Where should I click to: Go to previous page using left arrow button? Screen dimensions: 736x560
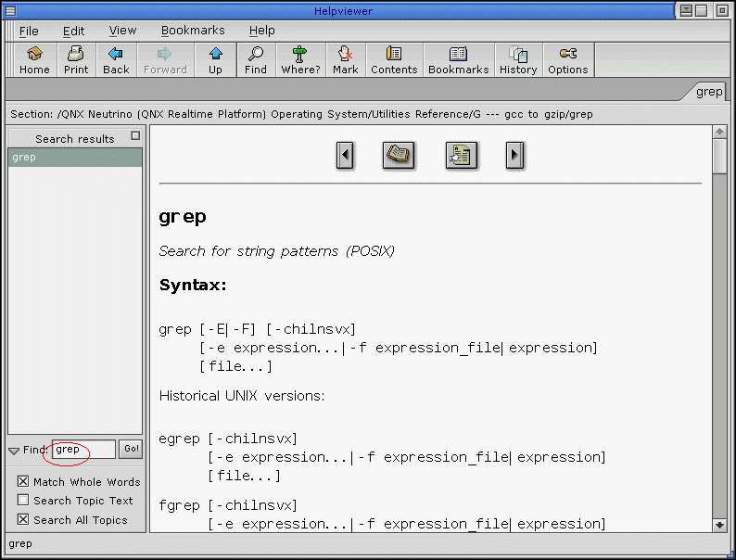(x=345, y=155)
